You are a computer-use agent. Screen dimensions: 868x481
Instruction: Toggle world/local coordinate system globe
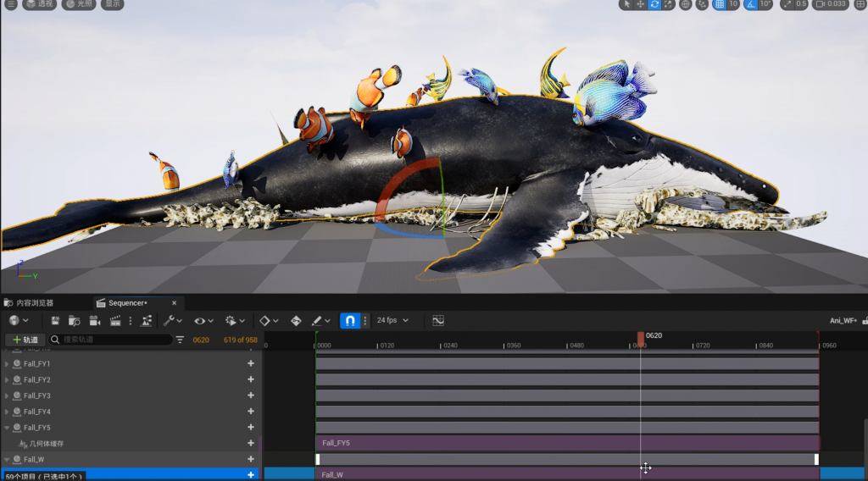click(x=685, y=4)
